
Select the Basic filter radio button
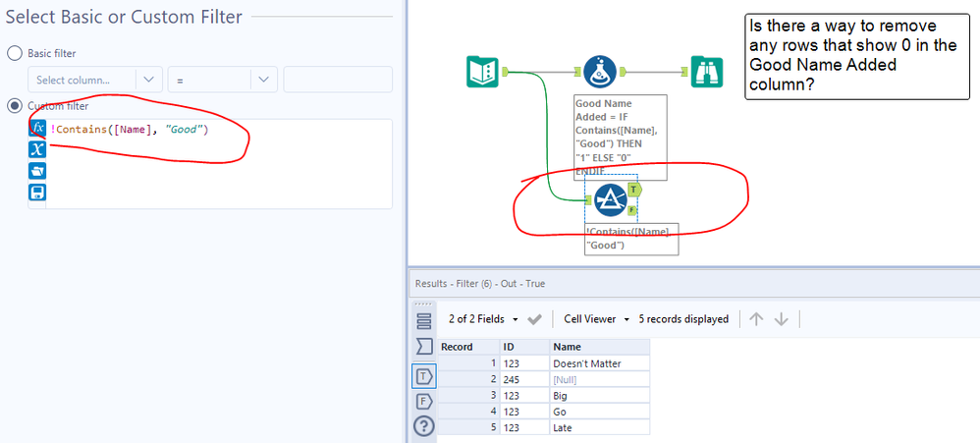[x=15, y=54]
